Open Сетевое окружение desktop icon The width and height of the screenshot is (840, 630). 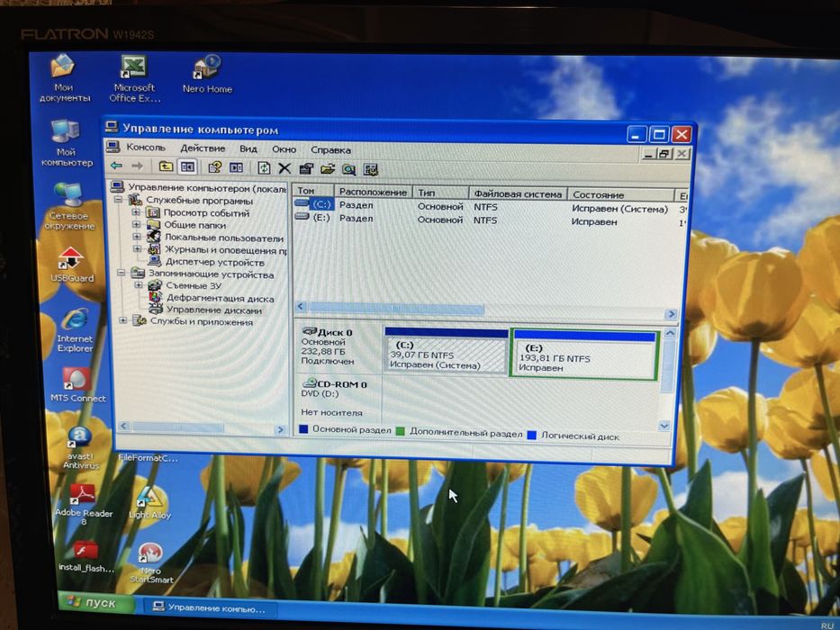coord(69,207)
